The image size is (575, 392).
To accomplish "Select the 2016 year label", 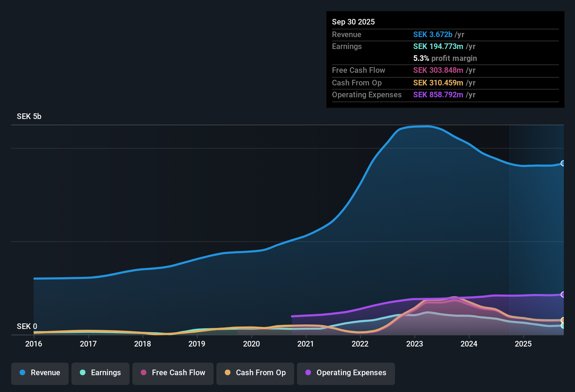I will point(34,344).
